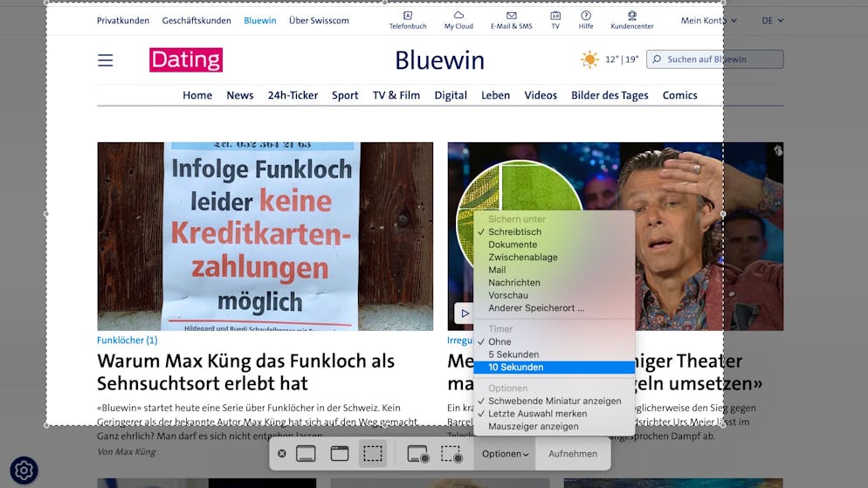Select the capture selected portion icon

[x=373, y=454]
